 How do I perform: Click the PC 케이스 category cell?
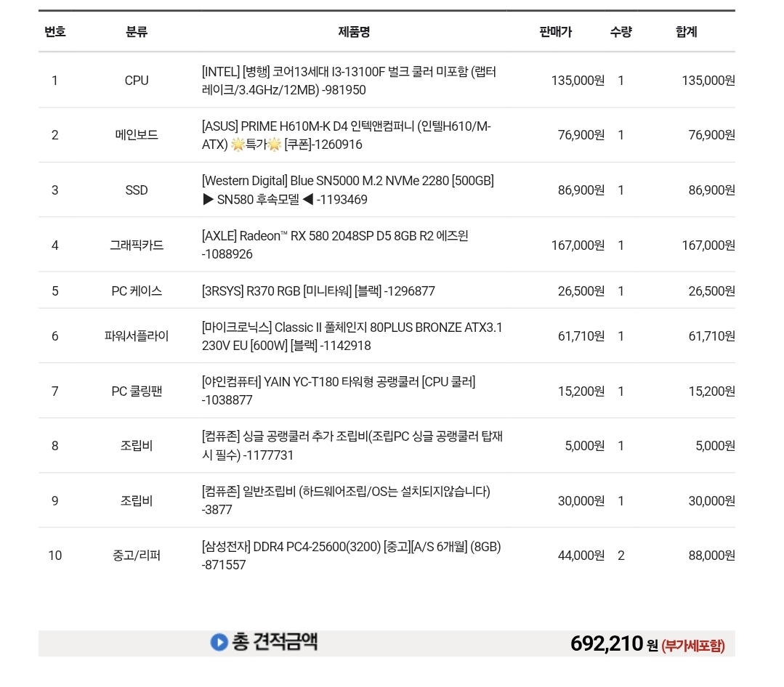pos(137,290)
